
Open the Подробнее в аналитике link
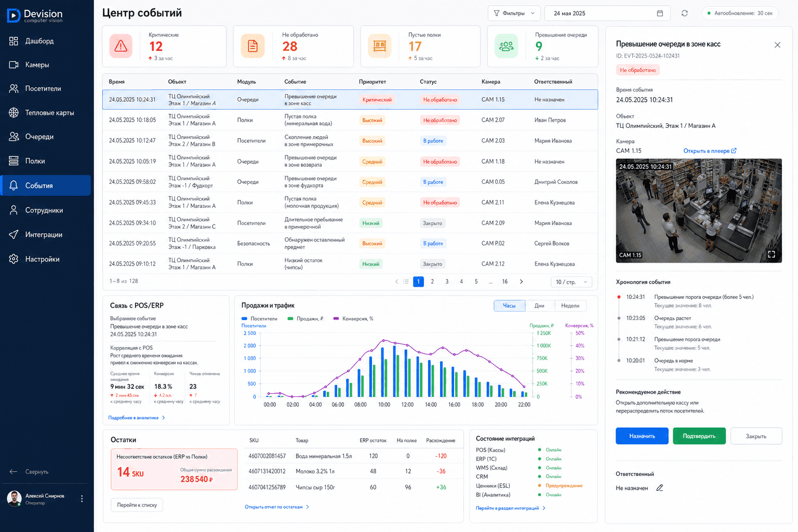pyautogui.click(x=137, y=418)
